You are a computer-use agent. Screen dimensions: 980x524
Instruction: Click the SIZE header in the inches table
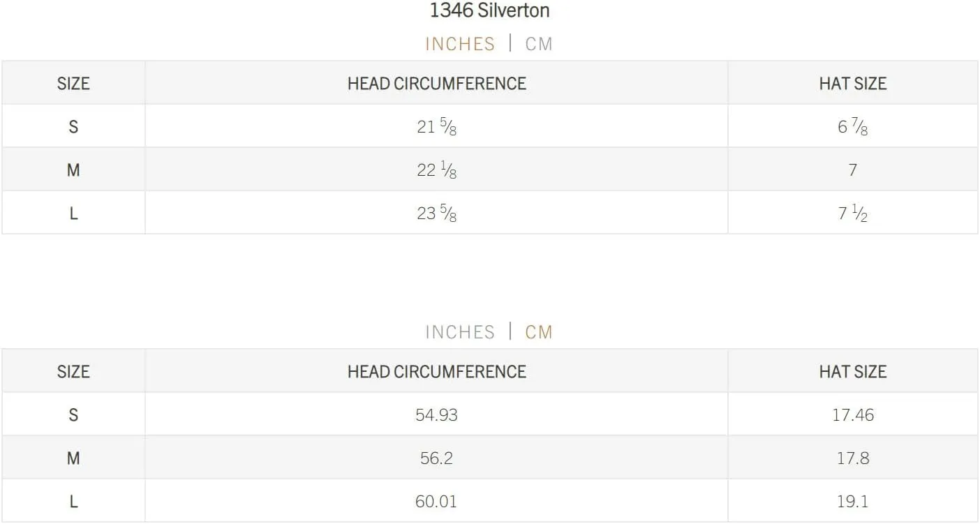pos(73,83)
